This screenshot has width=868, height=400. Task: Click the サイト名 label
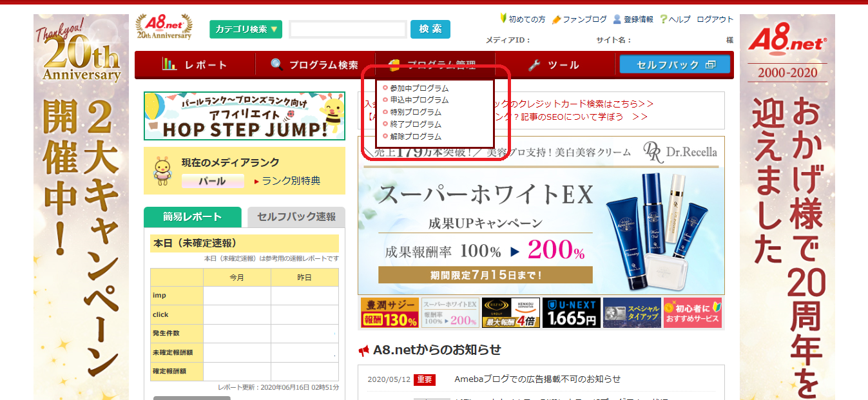(x=613, y=40)
